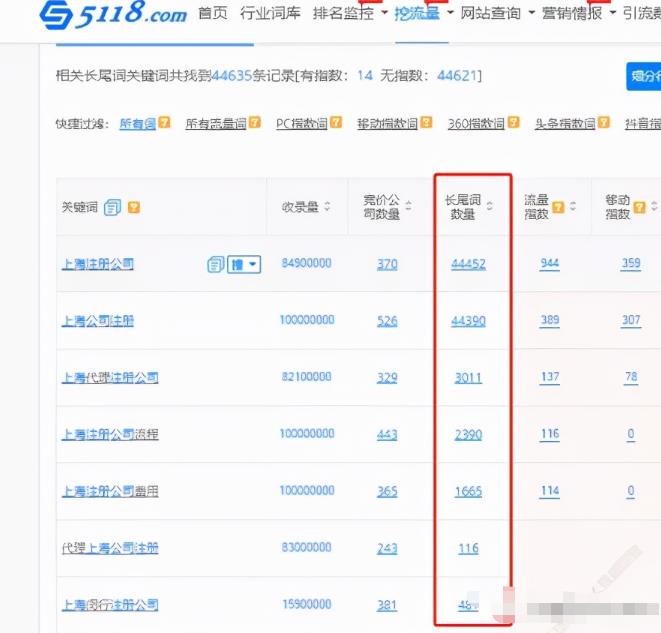Sort table by 流量指数 arrows

point(572,206)
